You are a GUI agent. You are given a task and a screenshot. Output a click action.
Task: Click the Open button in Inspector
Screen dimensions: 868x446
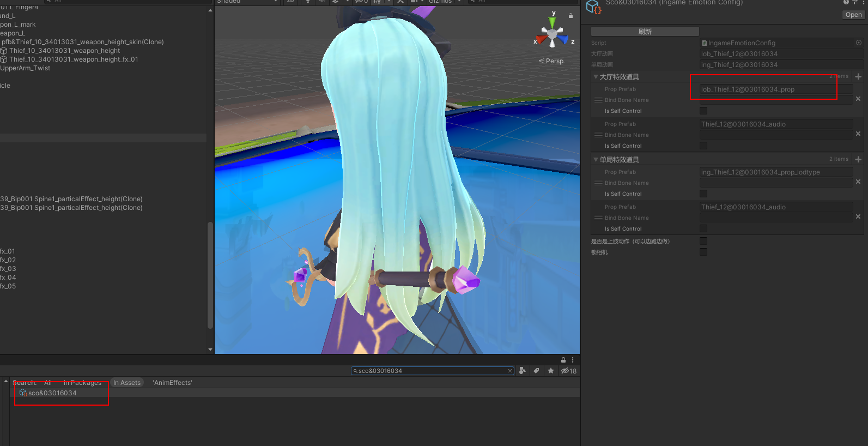(853, 15)
